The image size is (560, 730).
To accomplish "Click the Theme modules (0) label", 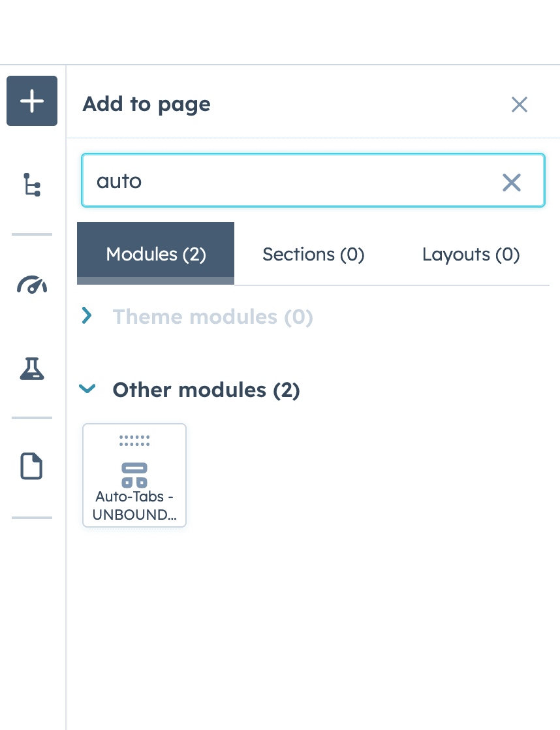I will click(x=213, y=316).
